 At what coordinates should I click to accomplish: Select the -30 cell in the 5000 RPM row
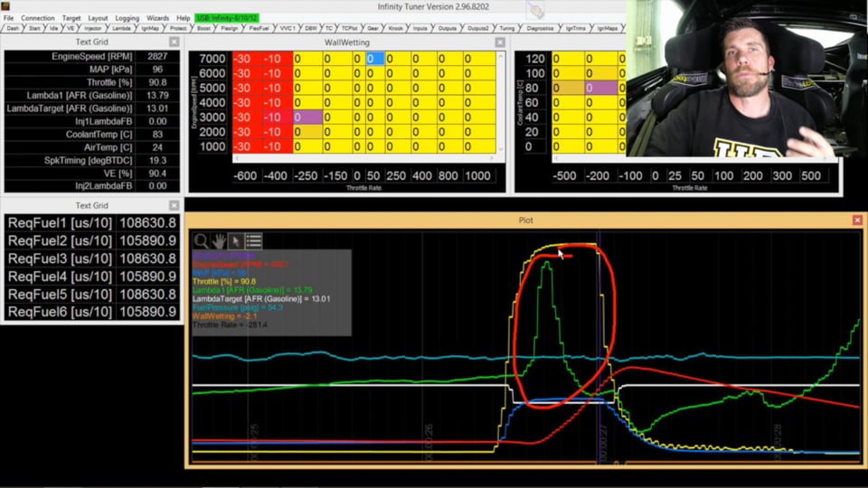click(247, 88)
